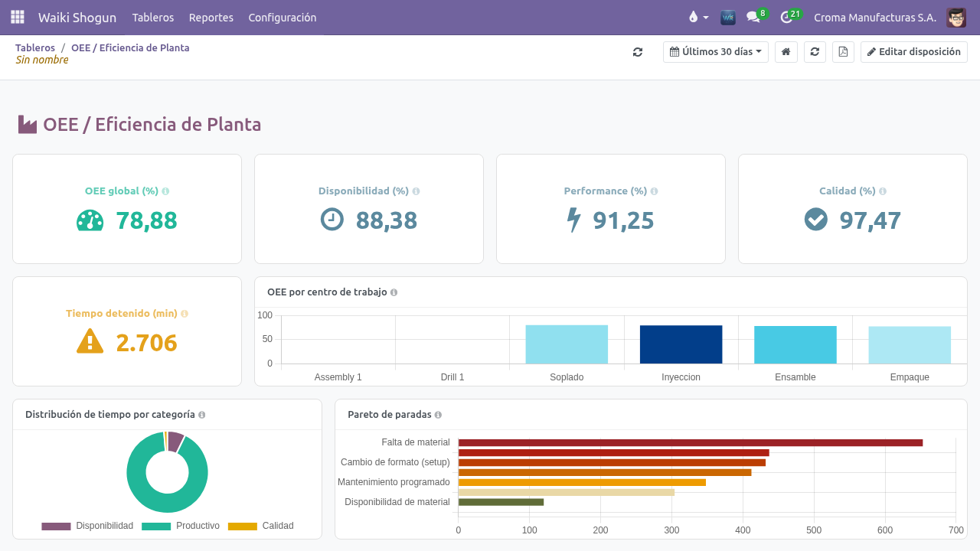Open the apps grid menu
This screenshot has height=551, width=980.
(x=18, y=17)
